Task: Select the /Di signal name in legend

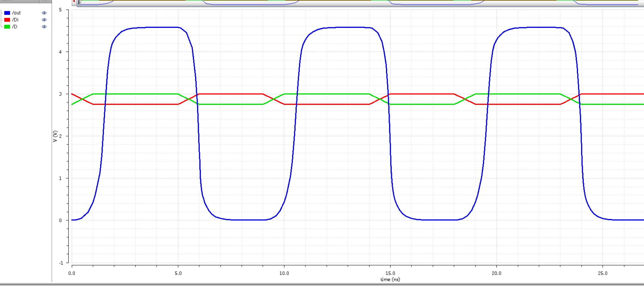Action: coord(15,20)
